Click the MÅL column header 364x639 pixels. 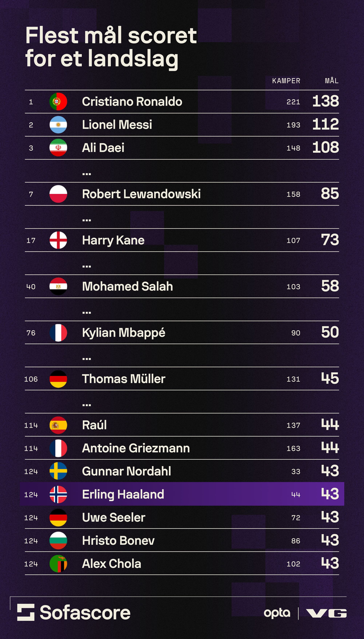click(331, 81)
